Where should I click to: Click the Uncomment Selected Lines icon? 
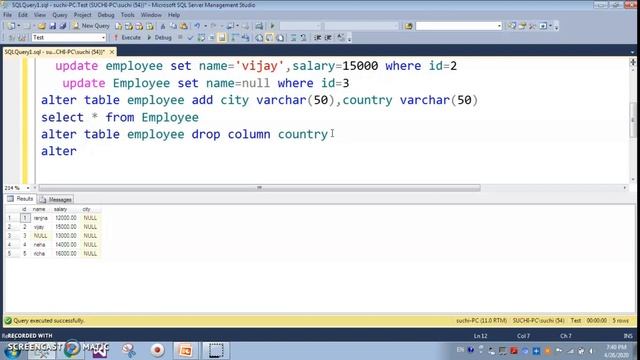click(303, 38)
